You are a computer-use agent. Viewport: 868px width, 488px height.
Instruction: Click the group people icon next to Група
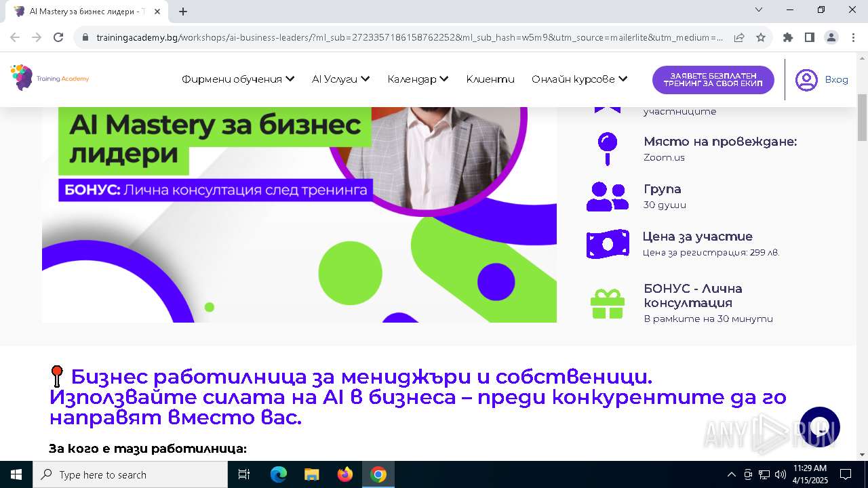point(608,197)
